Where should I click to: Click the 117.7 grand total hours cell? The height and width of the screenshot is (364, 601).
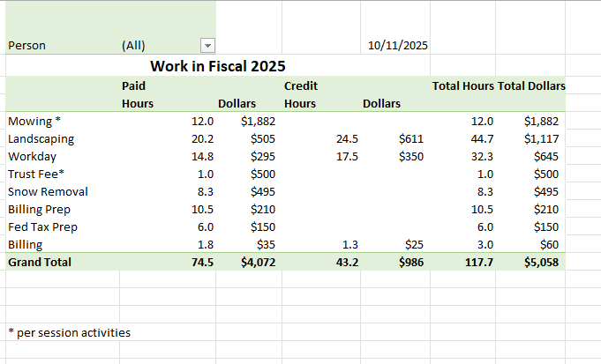pyautogui.click(x=478, y=262)
